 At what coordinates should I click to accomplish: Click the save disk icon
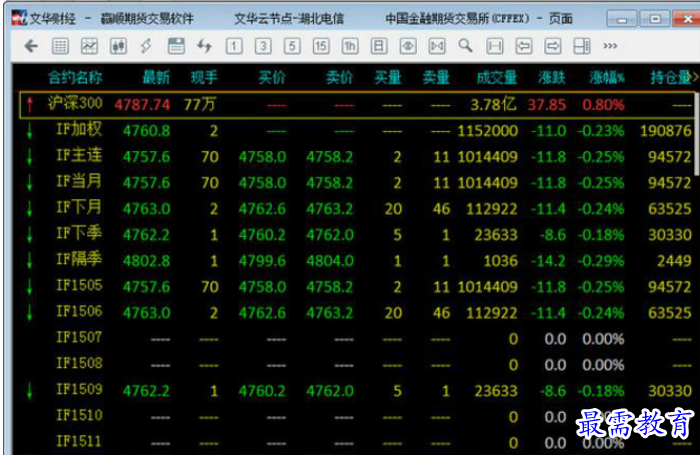point(176,46)
